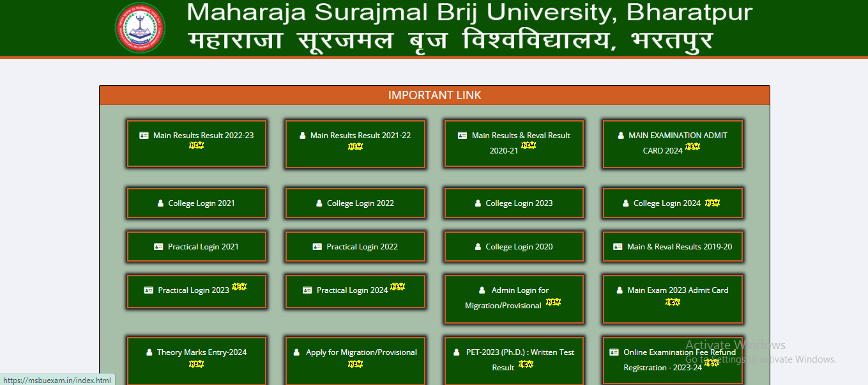Open the College Login 2024 link
The height and width of the screenshot is (385, 868).
(673, 203)
